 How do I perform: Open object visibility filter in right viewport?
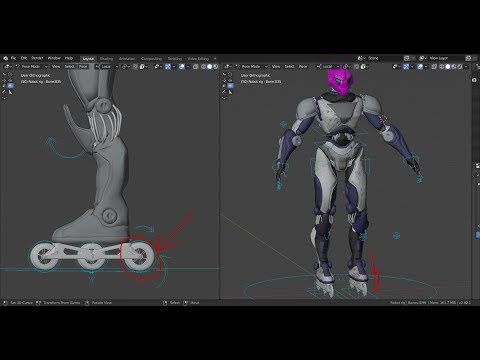tap(395, 67)
